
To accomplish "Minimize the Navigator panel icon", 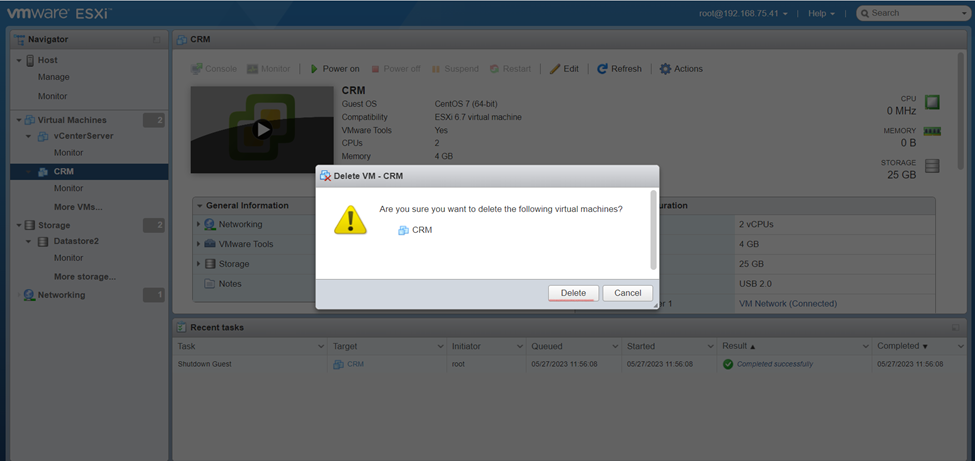I will click(157, 40).
